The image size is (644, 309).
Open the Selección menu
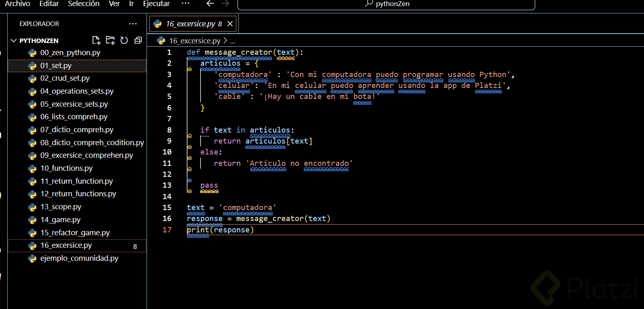coord(84,4)
